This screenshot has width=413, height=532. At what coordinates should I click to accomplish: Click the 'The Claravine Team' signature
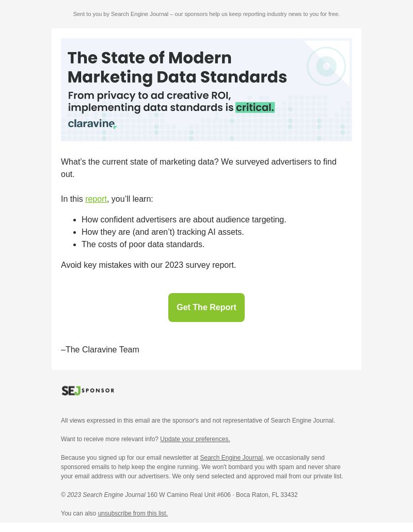click(100, 350)
